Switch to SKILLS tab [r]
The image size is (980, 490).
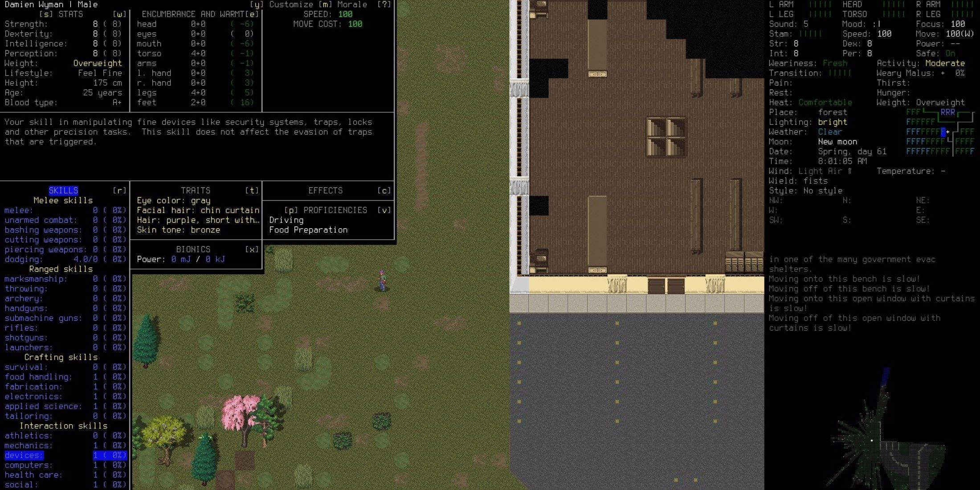[63, 191]
